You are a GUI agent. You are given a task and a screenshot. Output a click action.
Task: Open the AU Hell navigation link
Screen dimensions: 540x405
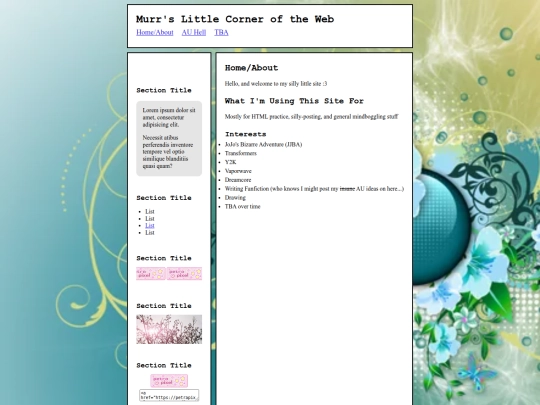194,32
